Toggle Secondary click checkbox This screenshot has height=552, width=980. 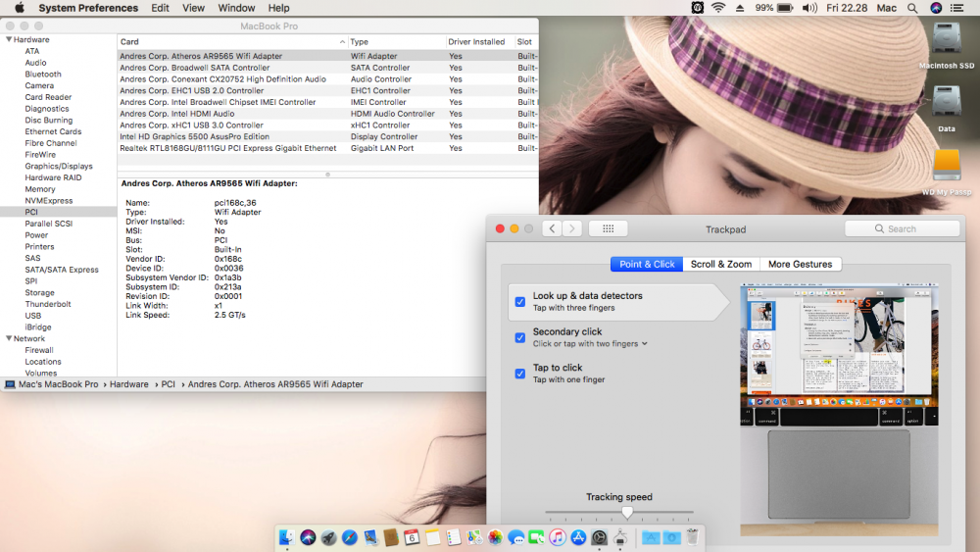click(x=520, y=337)
